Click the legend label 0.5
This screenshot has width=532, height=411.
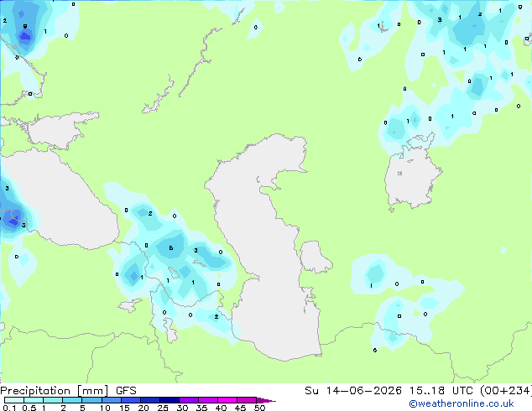29,408
